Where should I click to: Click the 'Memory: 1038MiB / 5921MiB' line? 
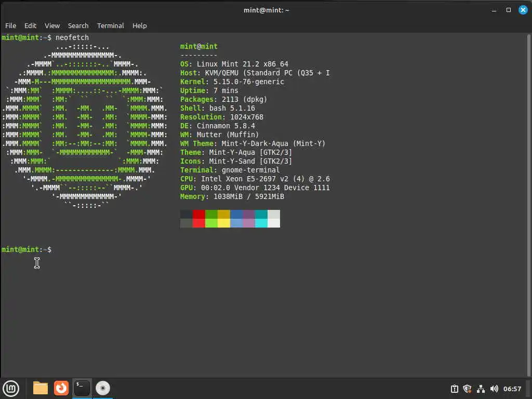pos(232,196)
